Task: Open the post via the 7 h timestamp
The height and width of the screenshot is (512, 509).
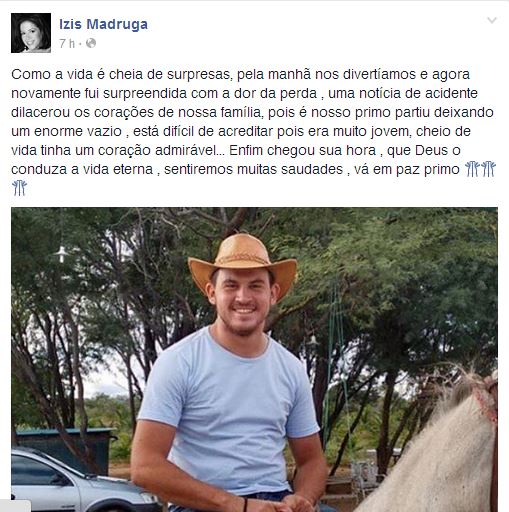Action: point(67,43)
